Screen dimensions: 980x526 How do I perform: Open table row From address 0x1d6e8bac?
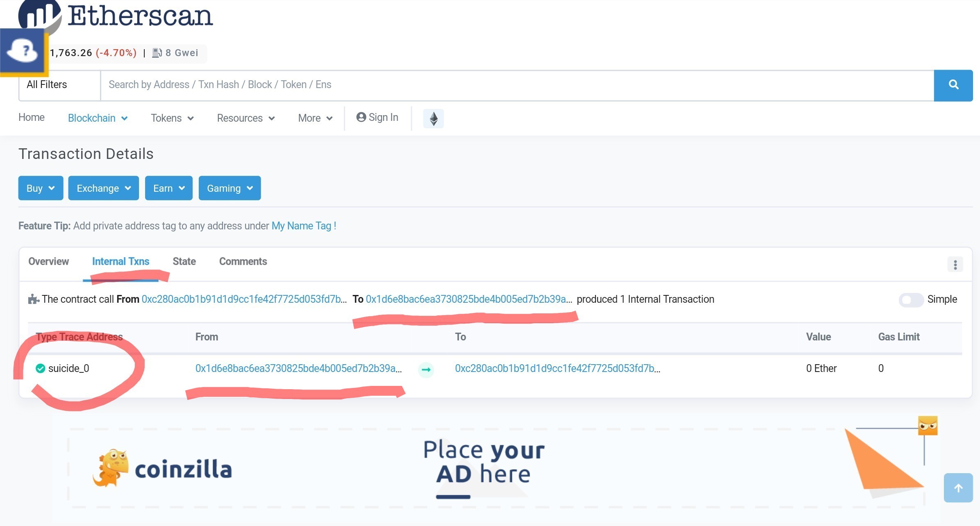[298, 368]
